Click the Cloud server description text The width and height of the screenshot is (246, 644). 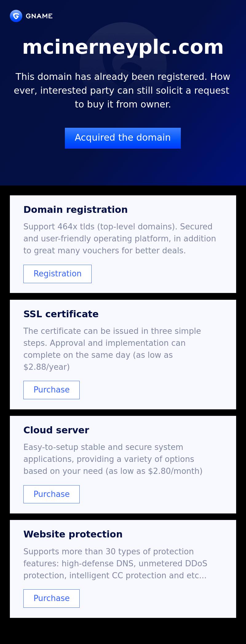pyautogui.click(x=113, y=459)
